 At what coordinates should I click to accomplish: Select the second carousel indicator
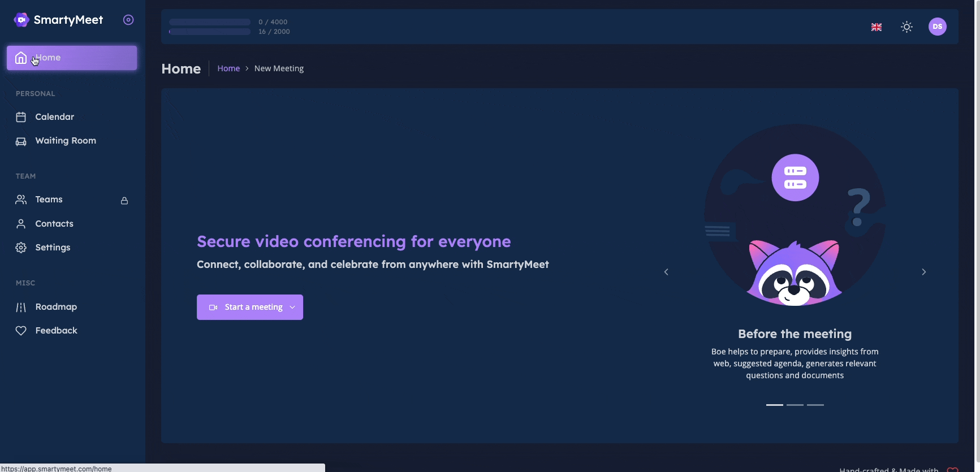[x=795, y=405]
